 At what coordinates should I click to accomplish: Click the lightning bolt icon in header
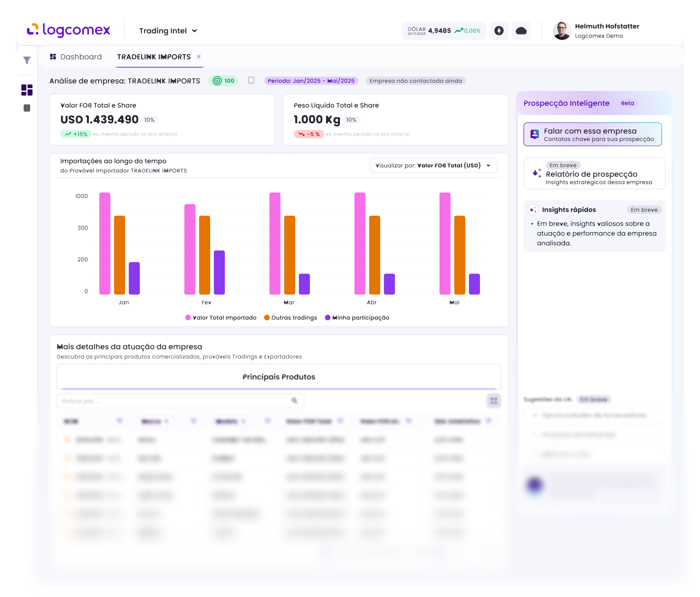click(499, 31)
